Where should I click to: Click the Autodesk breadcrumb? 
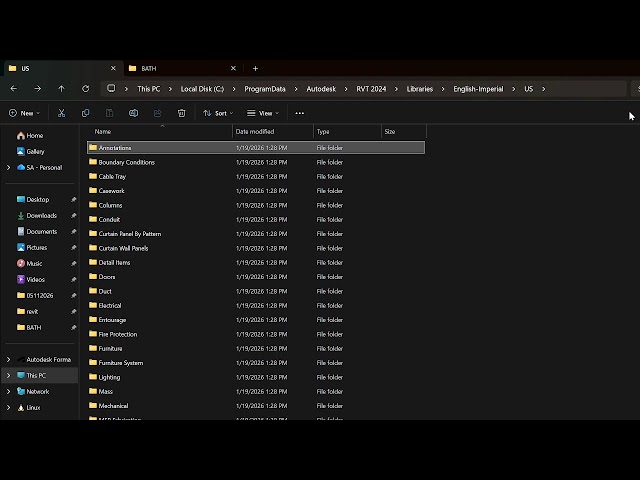pyautogui.click(x=321, y=89)
